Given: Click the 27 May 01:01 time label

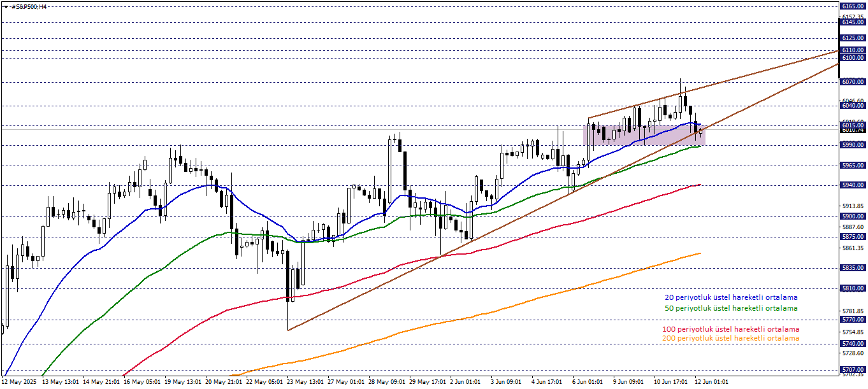Looking at the screenshot, I should pos(346,382).
